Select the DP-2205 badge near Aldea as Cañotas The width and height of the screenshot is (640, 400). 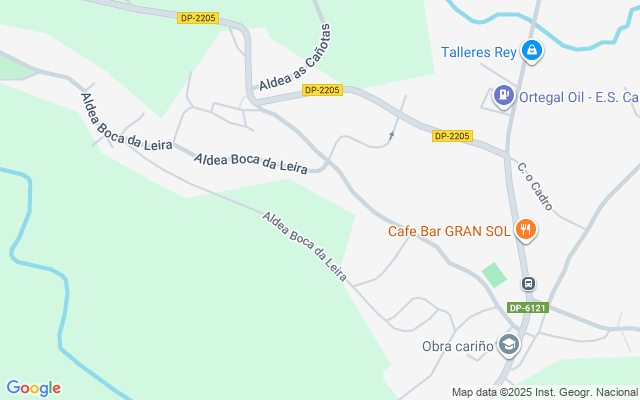point(322,90)
